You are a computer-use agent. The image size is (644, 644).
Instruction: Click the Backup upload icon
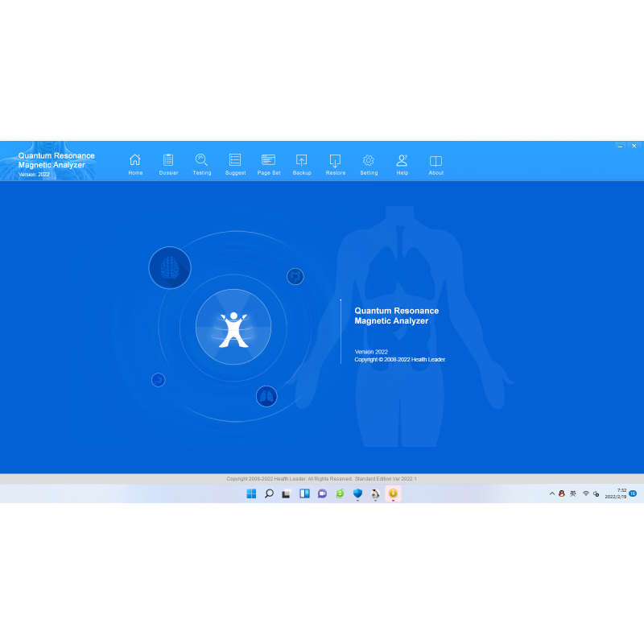click(301, 160)
